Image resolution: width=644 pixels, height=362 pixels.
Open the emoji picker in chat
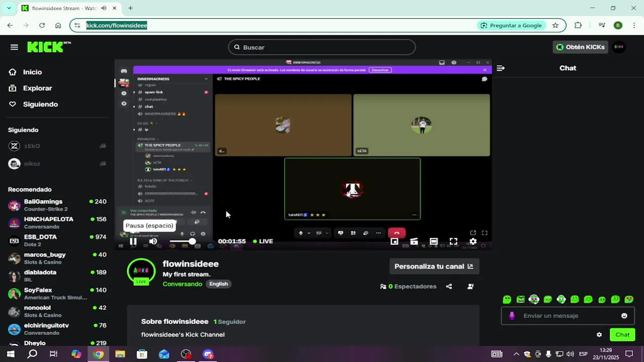624,316
